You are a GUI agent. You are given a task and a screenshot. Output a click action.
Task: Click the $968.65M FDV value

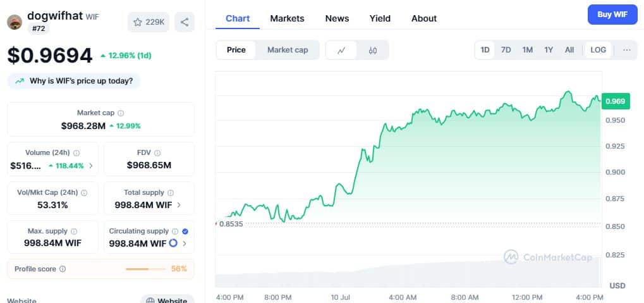click(149, 166)
